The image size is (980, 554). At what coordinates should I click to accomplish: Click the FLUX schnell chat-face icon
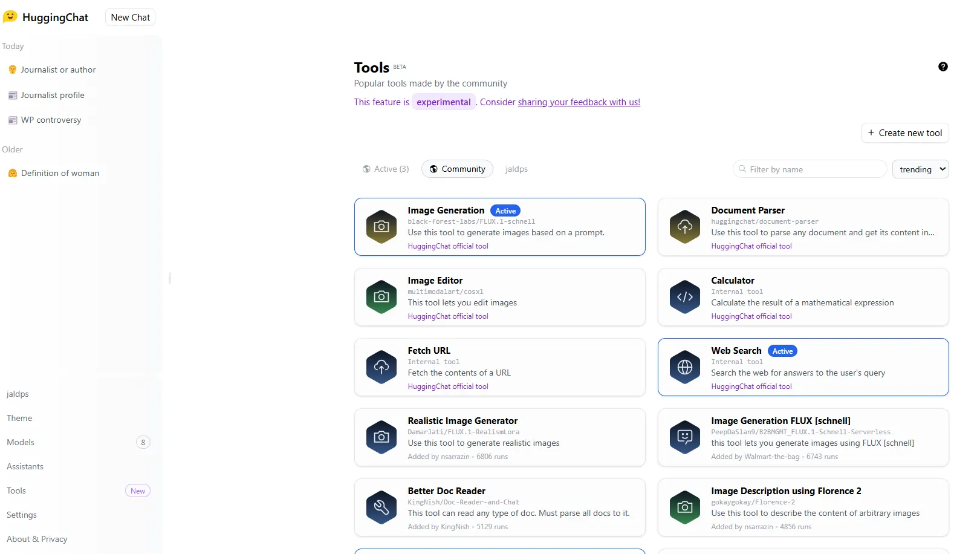(x=684, y=437)
